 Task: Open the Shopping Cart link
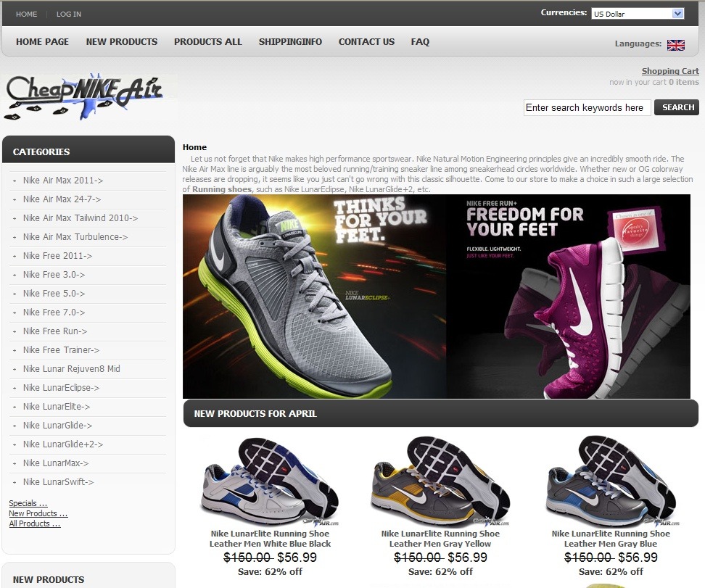pyautogui.click(x=670, y=71)
